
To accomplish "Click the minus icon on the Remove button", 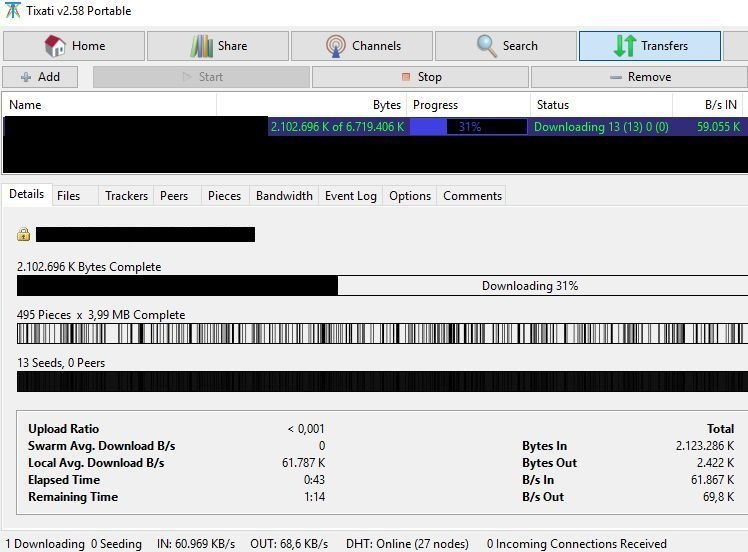I will point(616,77).
